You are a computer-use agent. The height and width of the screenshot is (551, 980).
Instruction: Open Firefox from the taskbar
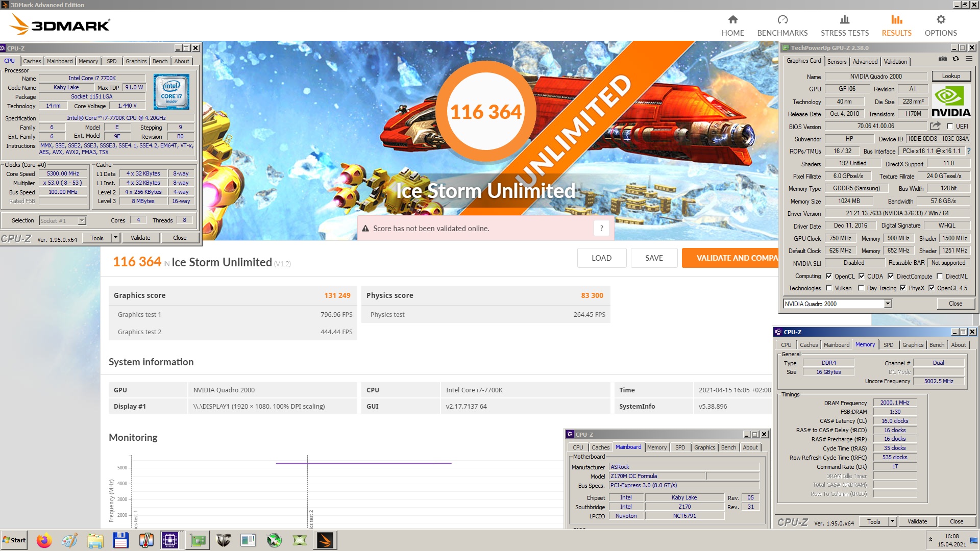44,540
